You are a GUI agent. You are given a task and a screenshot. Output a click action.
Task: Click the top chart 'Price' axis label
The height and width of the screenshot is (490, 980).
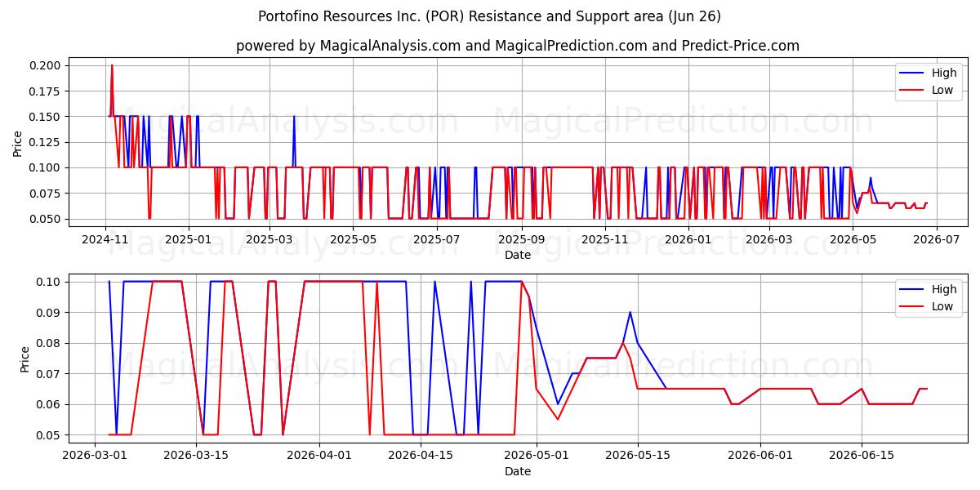(18, 142)
